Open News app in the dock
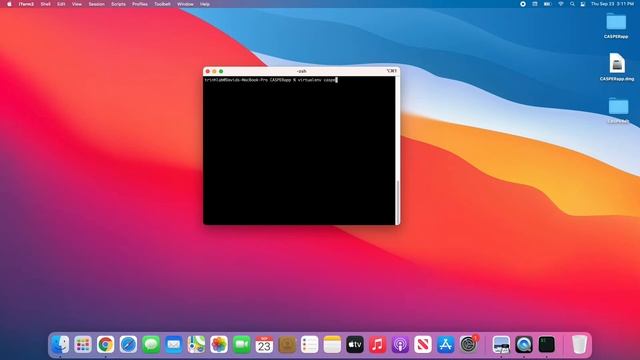Screen dimensions: 640x360 tap(423, 344)
